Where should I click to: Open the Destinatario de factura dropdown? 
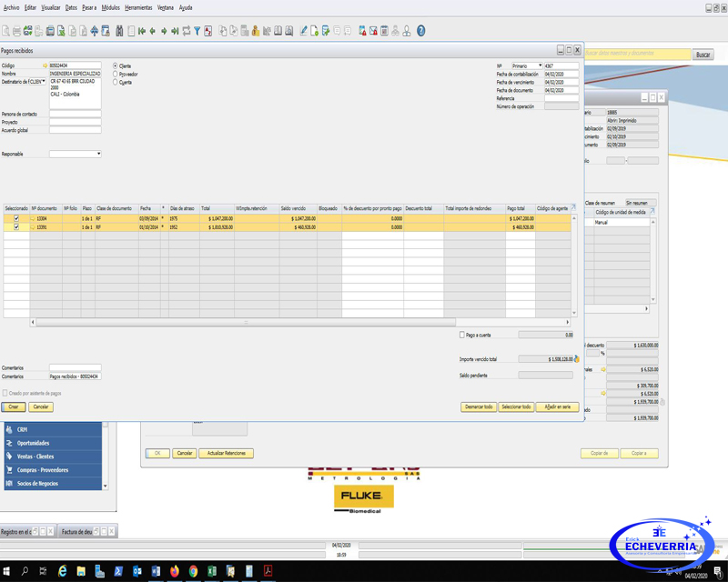coord(43,82)
